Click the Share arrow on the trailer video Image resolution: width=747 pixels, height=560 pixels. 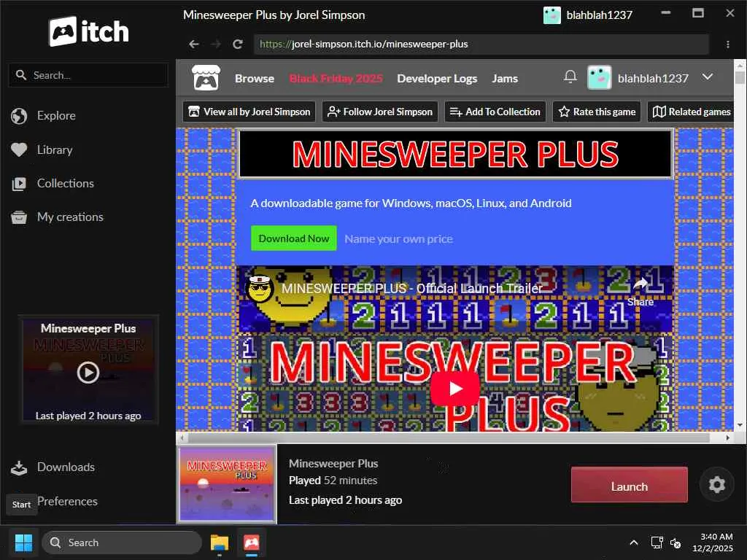tap(640, 285)
